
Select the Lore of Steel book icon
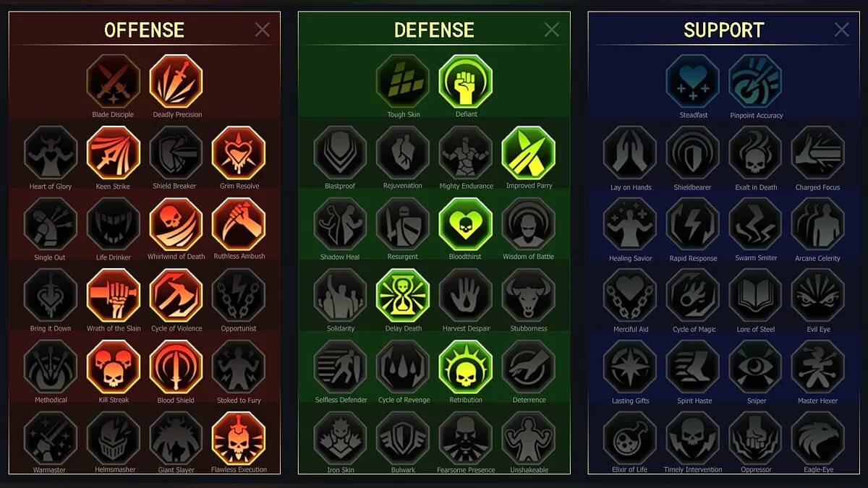756,296
